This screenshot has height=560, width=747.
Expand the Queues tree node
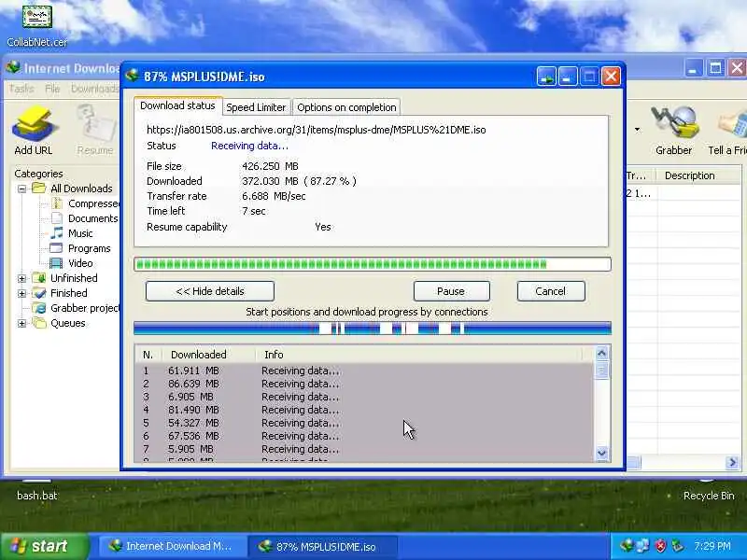click(21, 324)
